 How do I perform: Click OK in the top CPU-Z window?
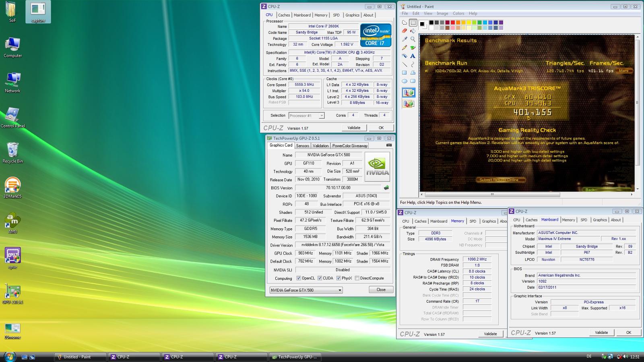pos(381,128)
